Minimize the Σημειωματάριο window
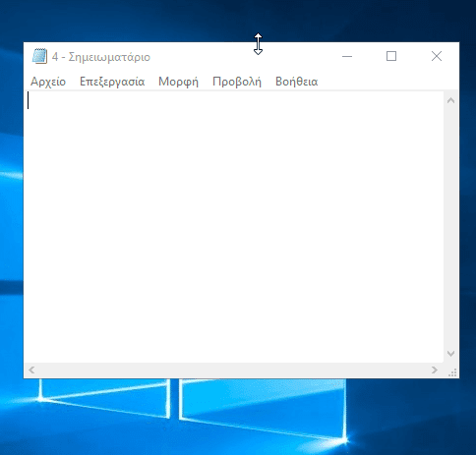 click(347, 56)
